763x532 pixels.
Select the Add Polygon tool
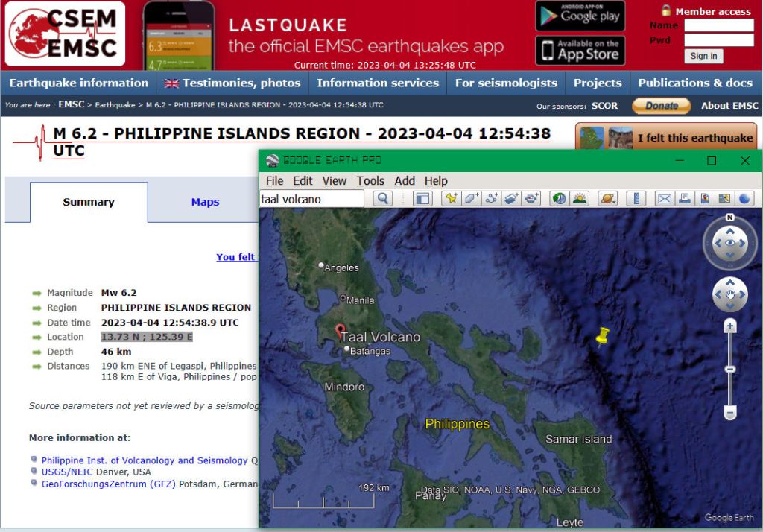click(471, 199)
